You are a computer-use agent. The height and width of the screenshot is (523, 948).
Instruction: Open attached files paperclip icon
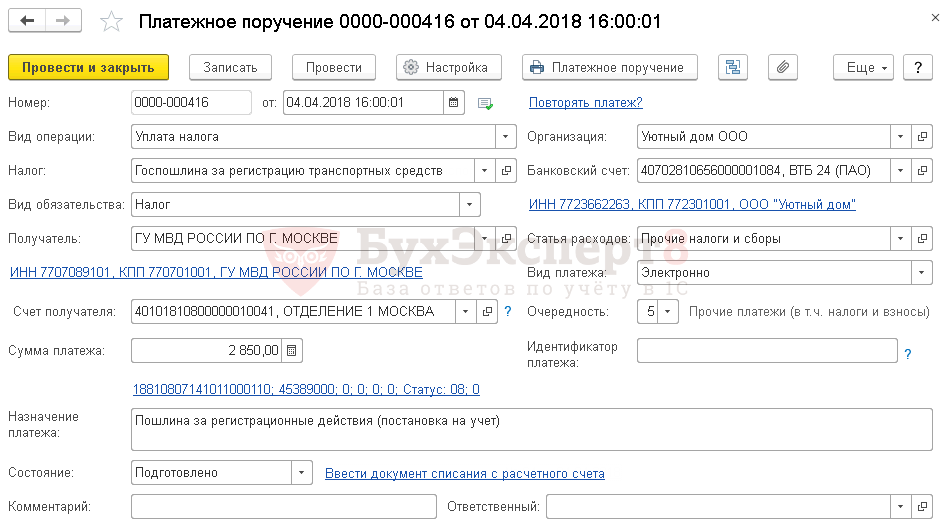point(783,67)
